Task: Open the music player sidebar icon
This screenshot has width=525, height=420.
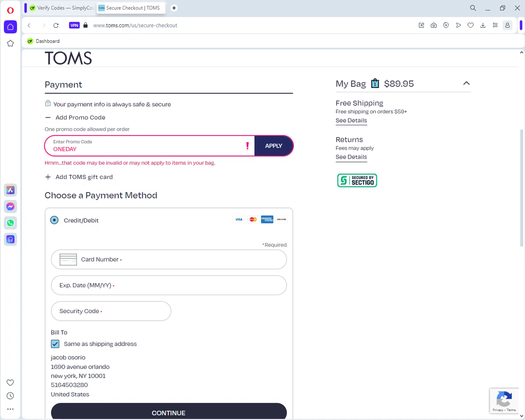Action: tap(10, 239)
